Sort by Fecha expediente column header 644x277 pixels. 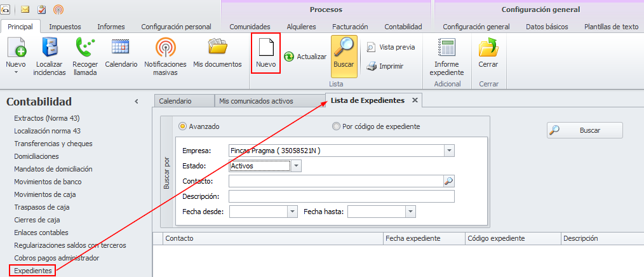[424, 238]
